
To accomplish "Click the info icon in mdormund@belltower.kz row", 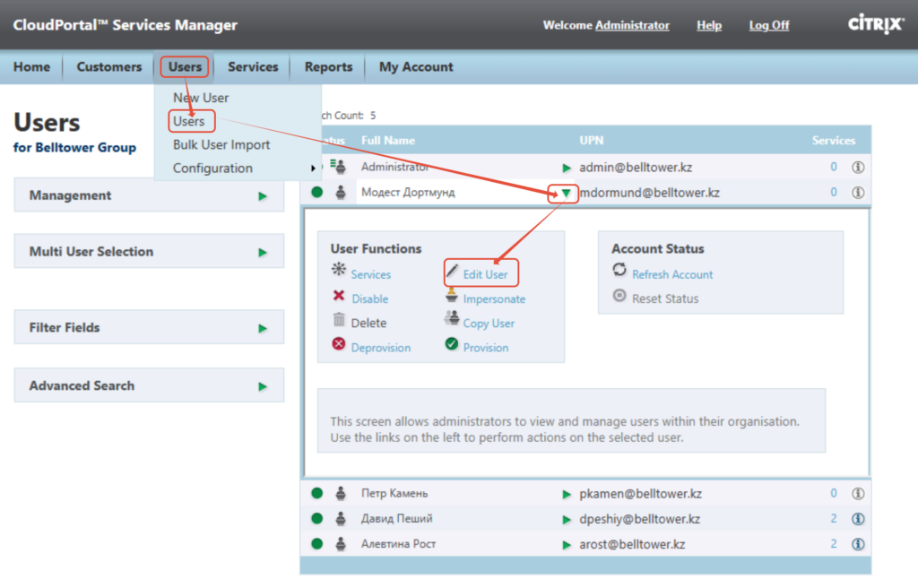I will (858, 192).
